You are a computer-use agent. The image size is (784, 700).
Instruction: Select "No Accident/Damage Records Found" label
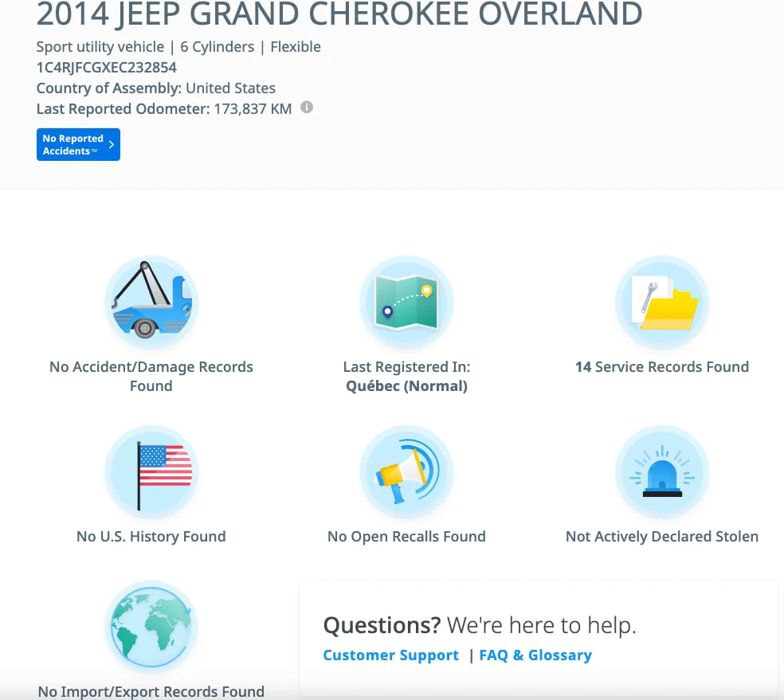(151, 376)
